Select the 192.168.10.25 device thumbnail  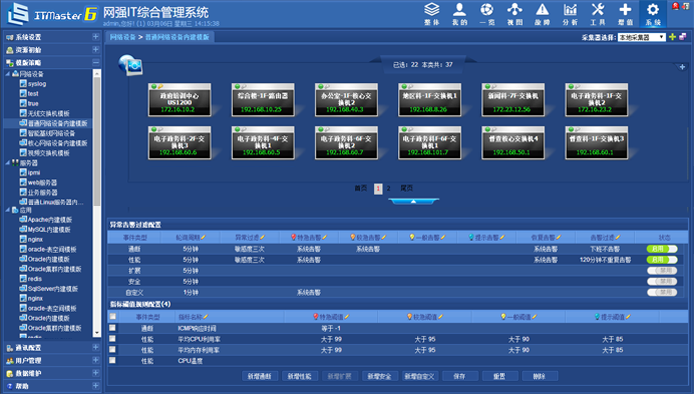tap(263, 100)
